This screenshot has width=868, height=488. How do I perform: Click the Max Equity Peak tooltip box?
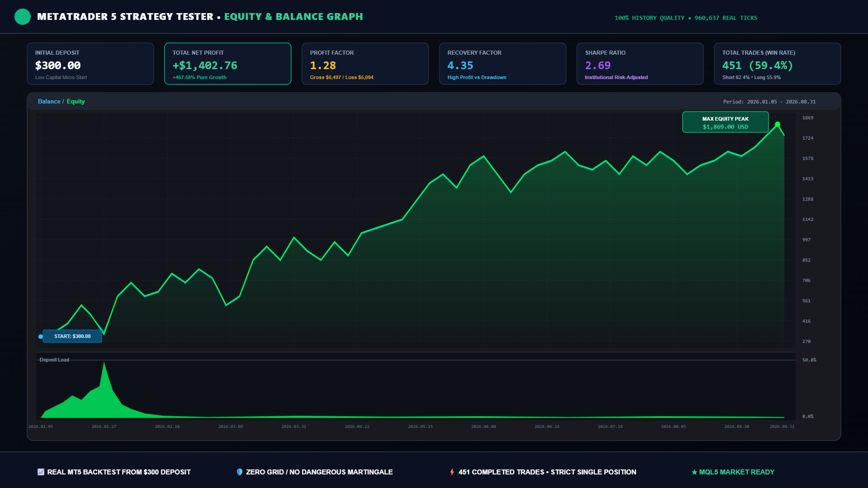pos(726,122)
